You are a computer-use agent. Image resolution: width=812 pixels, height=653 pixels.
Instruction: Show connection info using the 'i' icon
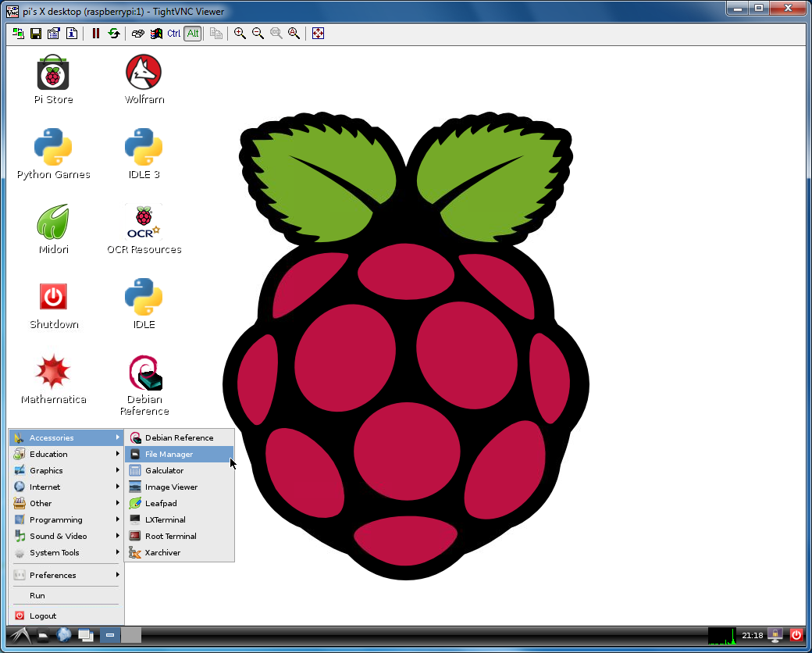[72, 34]
